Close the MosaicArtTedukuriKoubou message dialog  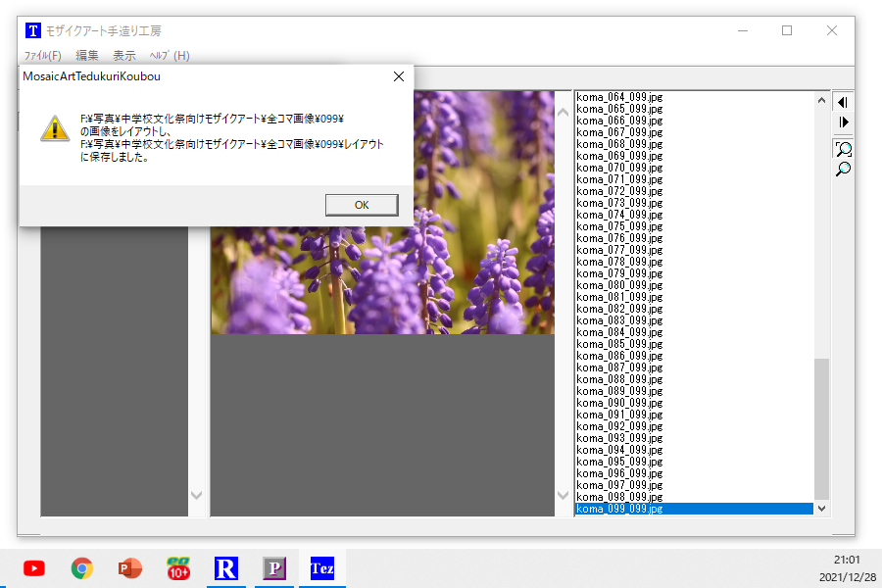coord(399,76)
